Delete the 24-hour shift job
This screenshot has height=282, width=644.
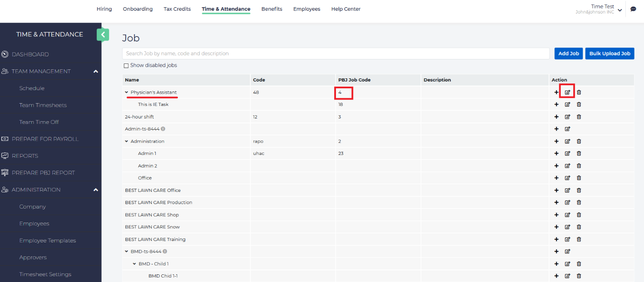click(x=579, y=117)
